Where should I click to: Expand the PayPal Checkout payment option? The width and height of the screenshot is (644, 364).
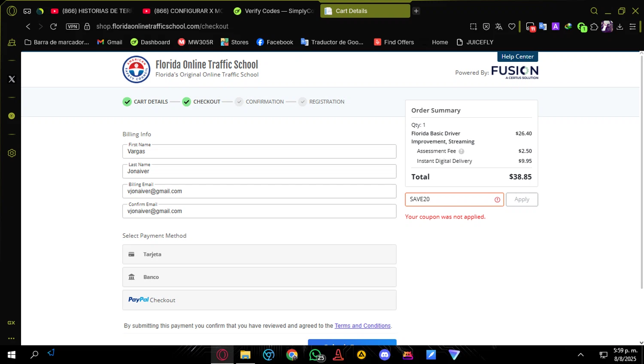259,300
